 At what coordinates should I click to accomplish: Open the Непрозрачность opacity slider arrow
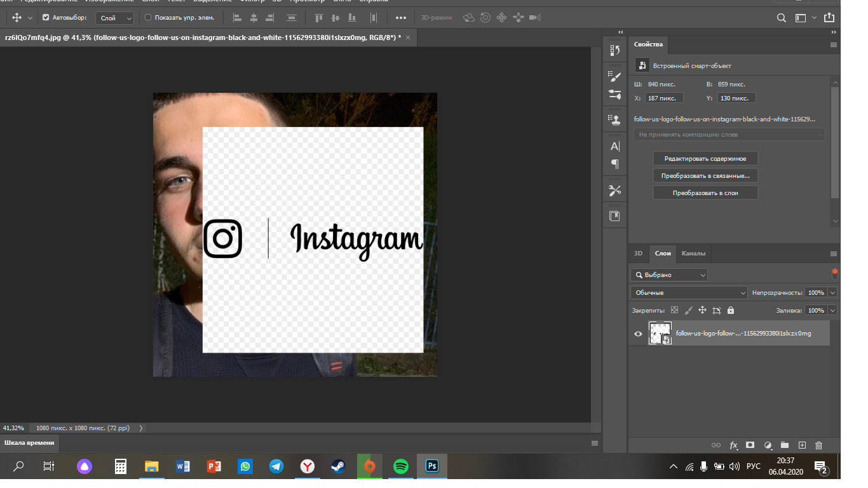pos(832,293)
